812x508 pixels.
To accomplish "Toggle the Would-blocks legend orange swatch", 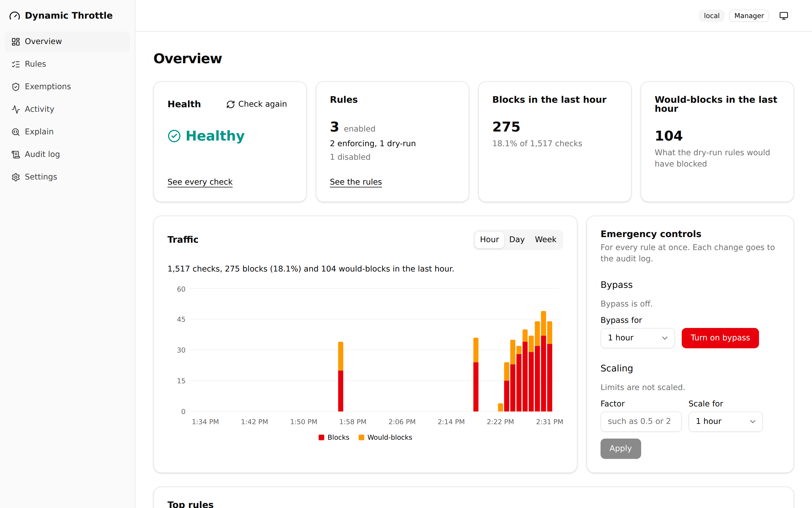I will pos(361,437).
